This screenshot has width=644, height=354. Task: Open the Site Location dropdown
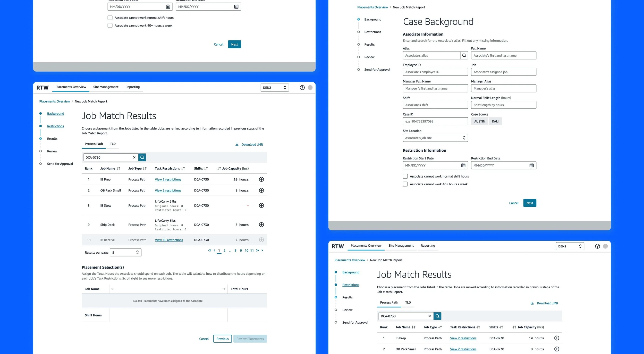tap(435, 138)
